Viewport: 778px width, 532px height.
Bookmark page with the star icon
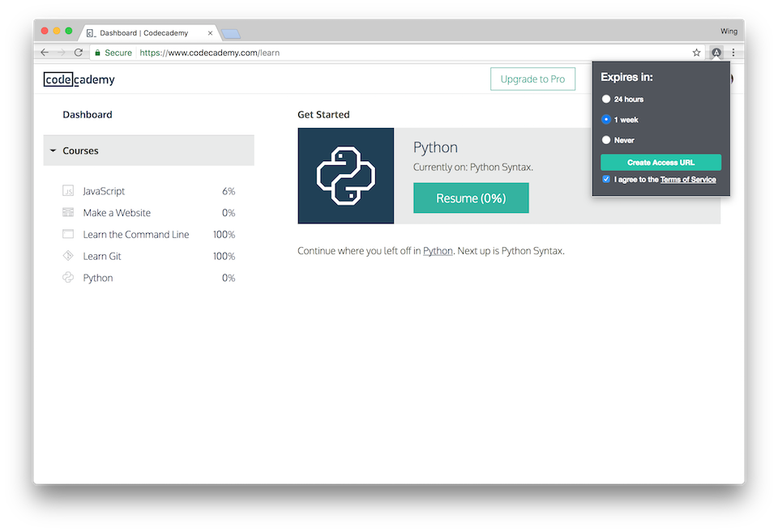click(697, 53)
